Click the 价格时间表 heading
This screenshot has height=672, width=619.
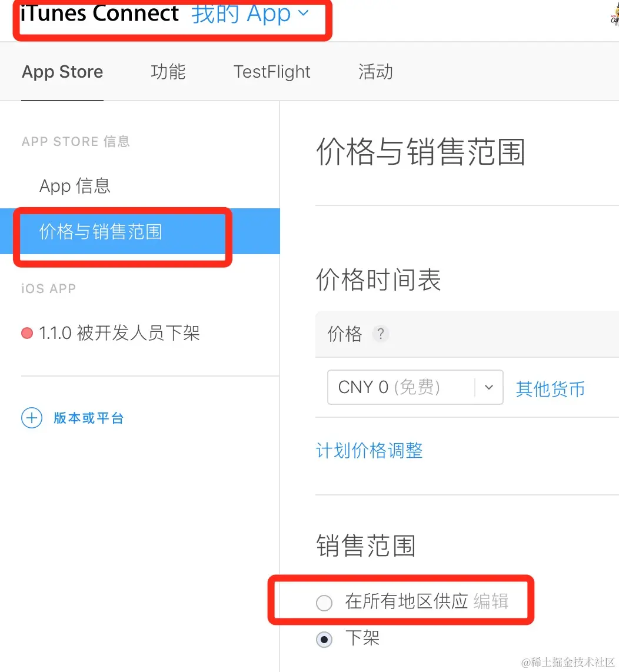[378, 280]
